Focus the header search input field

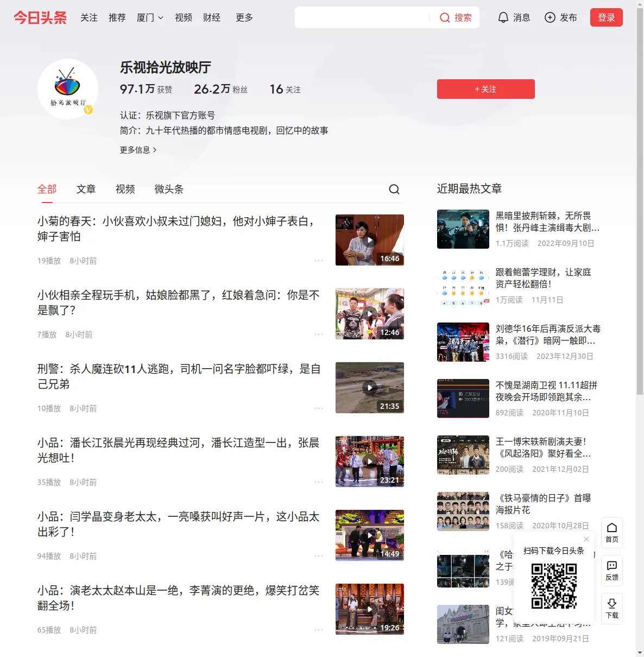click(362, 17)
